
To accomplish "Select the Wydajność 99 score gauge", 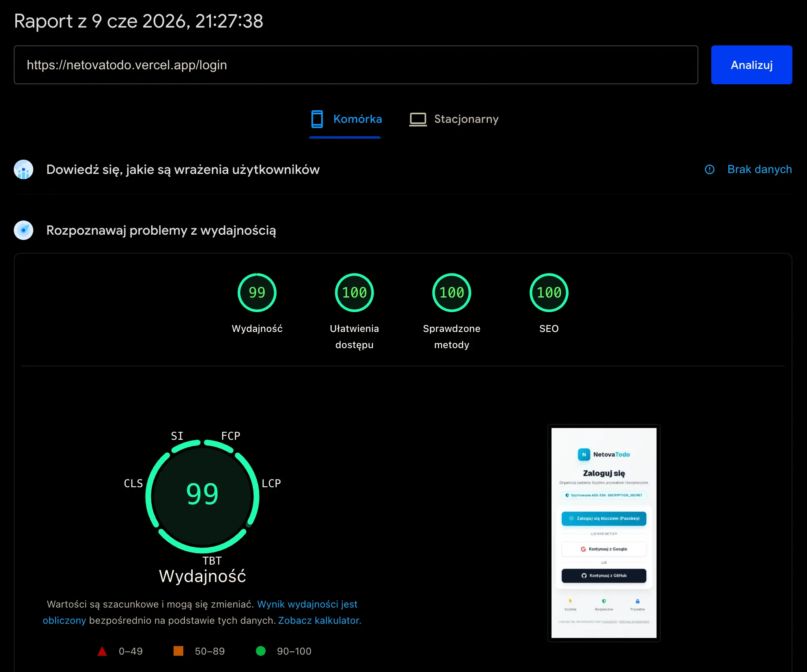I will pos(257,293).
